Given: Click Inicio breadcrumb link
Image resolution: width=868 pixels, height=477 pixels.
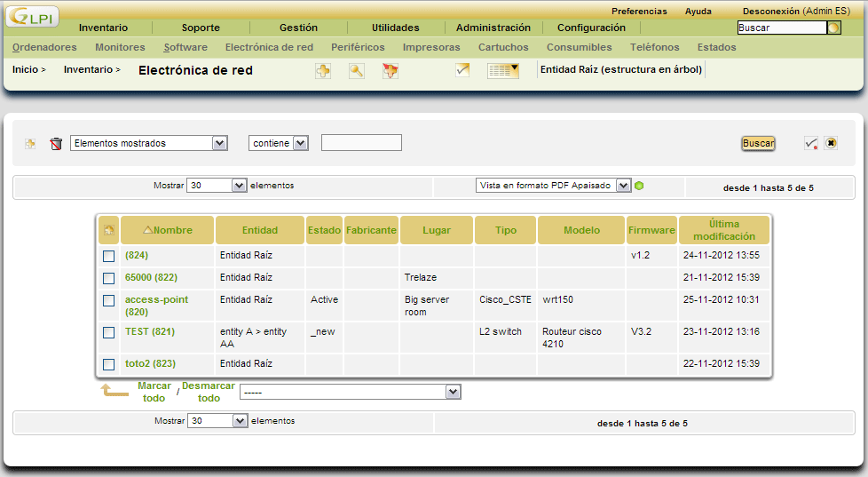Looking at the screenshot, I should [x=26, y=69].
